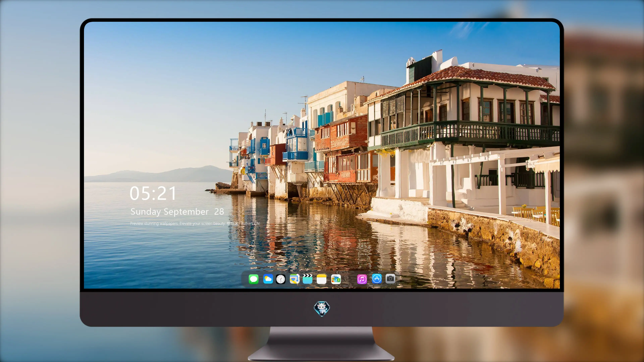
Task: Click the "Preview stunning wallpapers" tagline text
Action: 195,223
